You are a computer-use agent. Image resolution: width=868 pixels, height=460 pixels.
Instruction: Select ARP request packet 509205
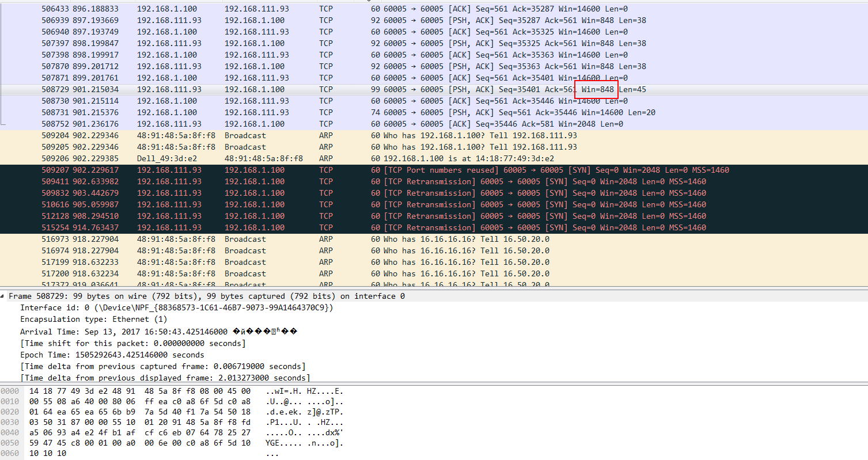(x=434, y=147)
